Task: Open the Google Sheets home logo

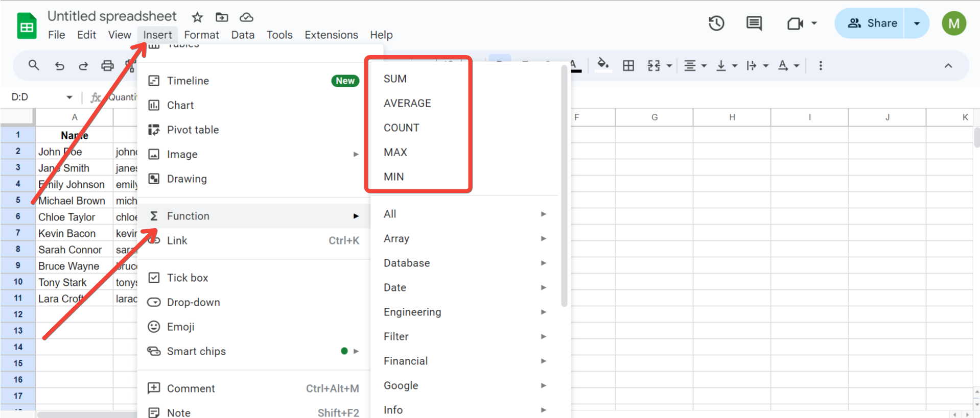Action: (27, 26)
